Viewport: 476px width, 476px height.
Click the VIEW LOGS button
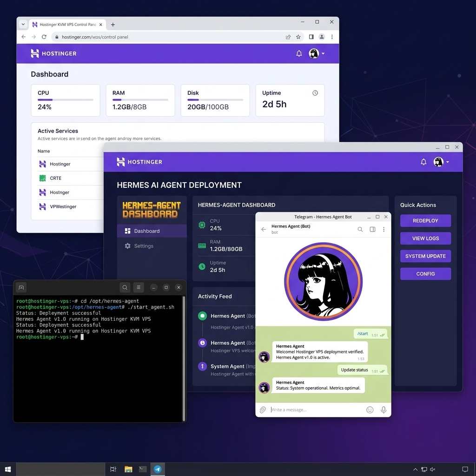coord(425,238)
